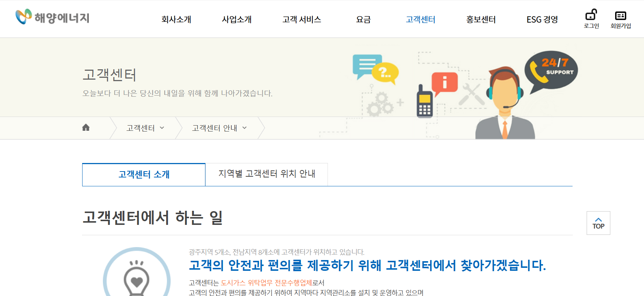Go to the home icon in breadcrumb
This screenshot has height=296, width=644.
coord(86,127)
